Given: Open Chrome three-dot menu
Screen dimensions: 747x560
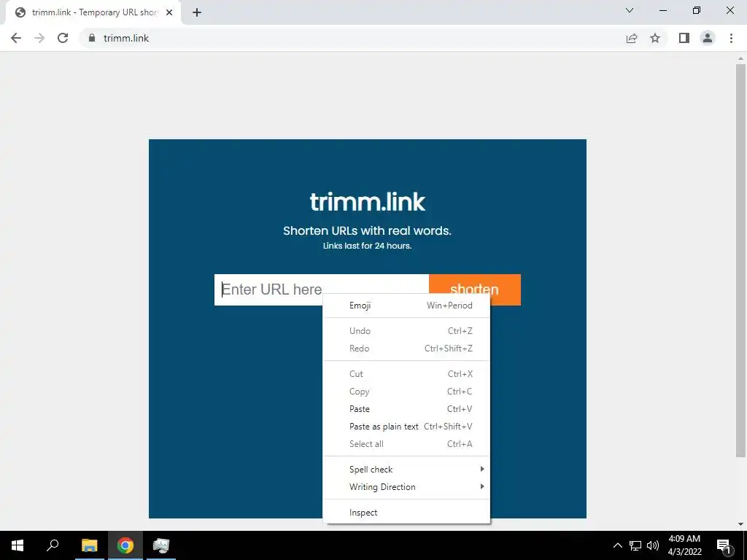Looking at the screenshot, I should 731,38.
